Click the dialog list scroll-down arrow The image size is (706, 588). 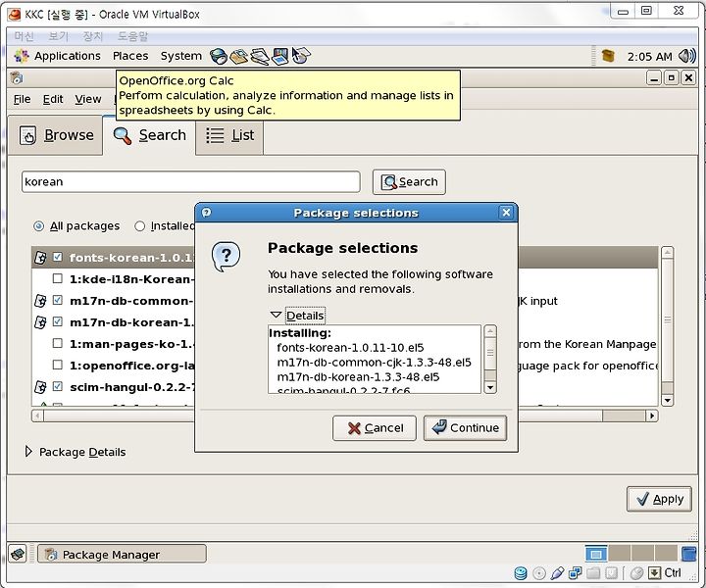tap(490, 387)
